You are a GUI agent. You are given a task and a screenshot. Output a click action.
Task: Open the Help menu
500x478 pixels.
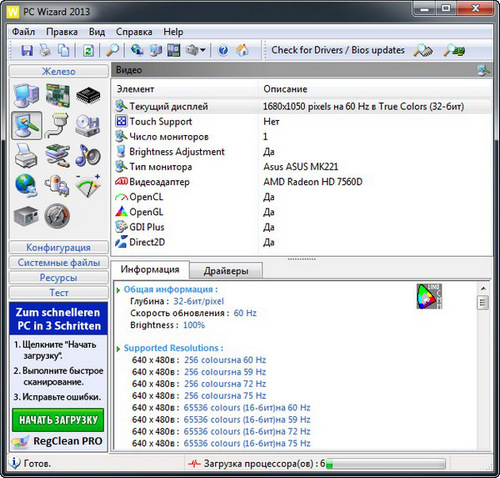pyautogui.click(x=173, y=32)
